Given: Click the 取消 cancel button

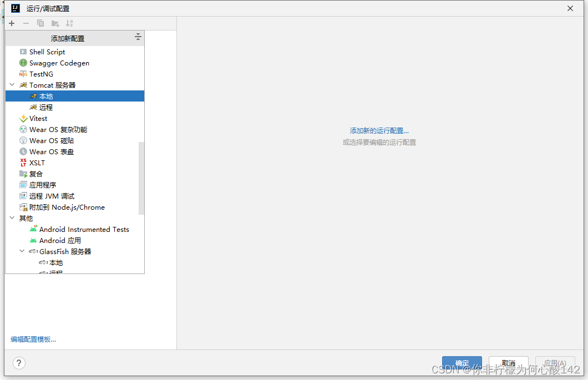Looking at the screenshot, I should [x=509, y=363].
